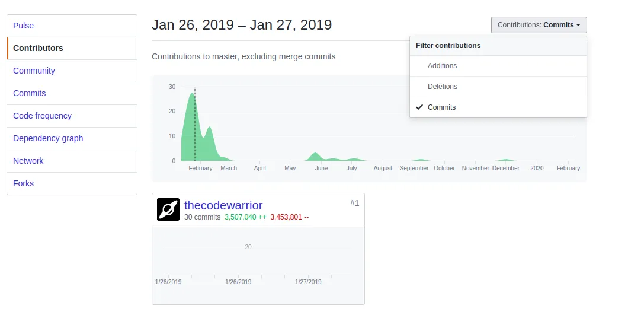This screenshot has width=644, height=321.
Task: View the Dependency graph page
Action: [x=48, y=138]
